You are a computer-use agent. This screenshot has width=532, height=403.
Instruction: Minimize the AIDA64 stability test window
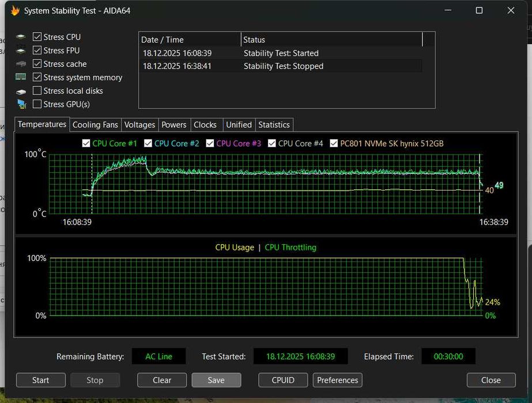448,10
